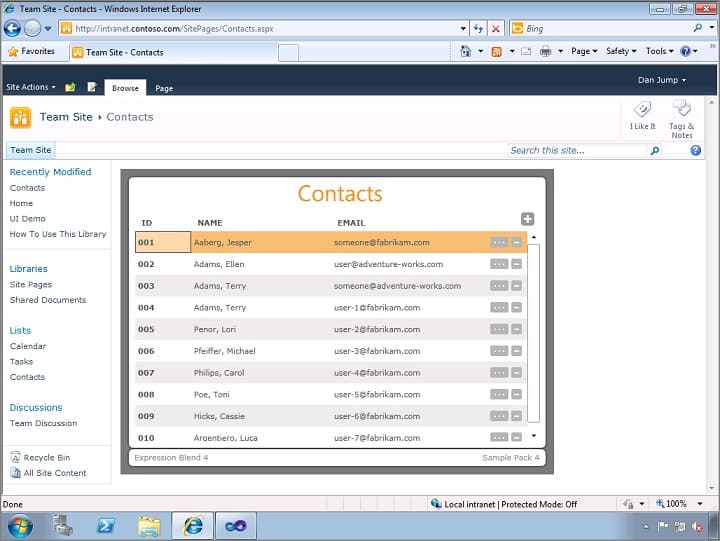Image resolution: width=720 pixels, height=541 pixels.
Task: Click the Refresh icon next to address bar
Action: click(x=478, y=28)
